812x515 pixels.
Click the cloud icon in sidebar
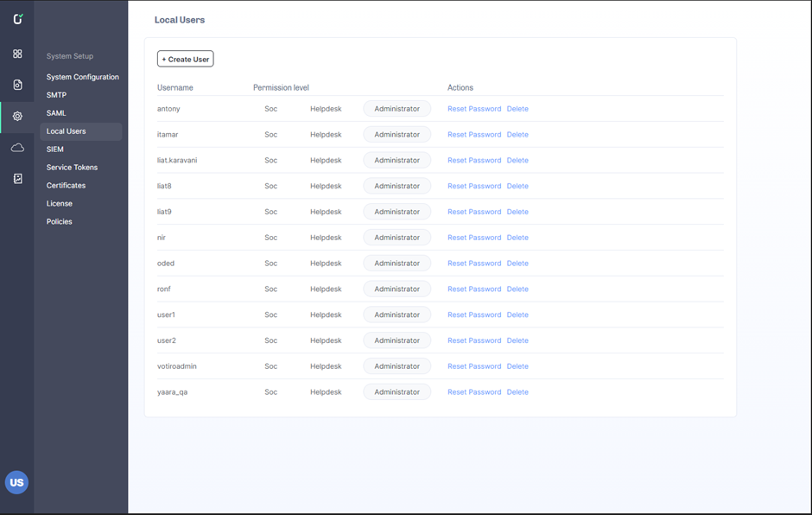(x=17, y=148)
